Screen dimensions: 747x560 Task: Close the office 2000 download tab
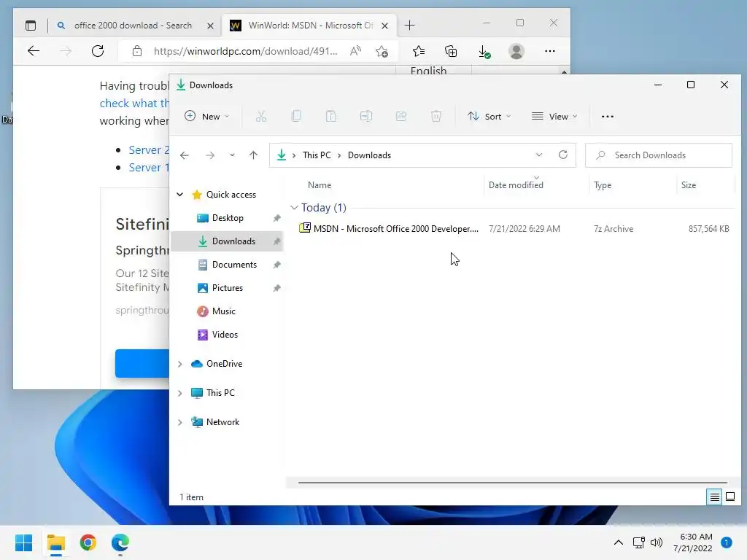click(210, 26)
